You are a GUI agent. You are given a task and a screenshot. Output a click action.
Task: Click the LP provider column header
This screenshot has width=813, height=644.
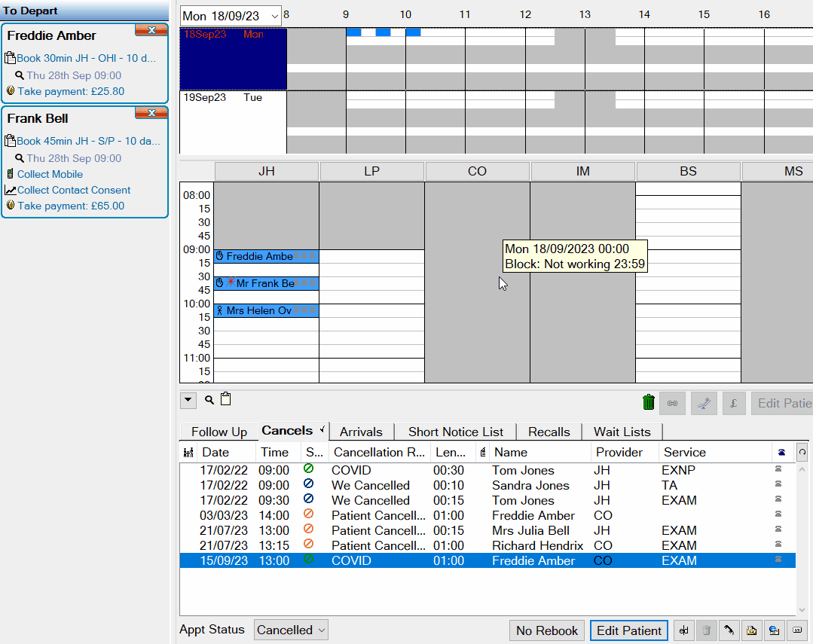(x=371, y=171)
